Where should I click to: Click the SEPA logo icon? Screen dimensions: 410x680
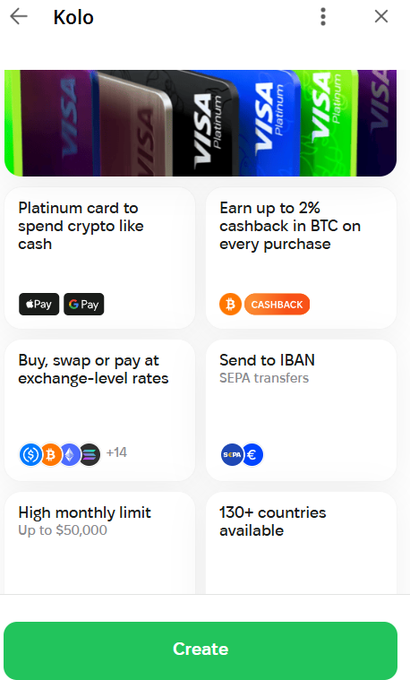232,454
